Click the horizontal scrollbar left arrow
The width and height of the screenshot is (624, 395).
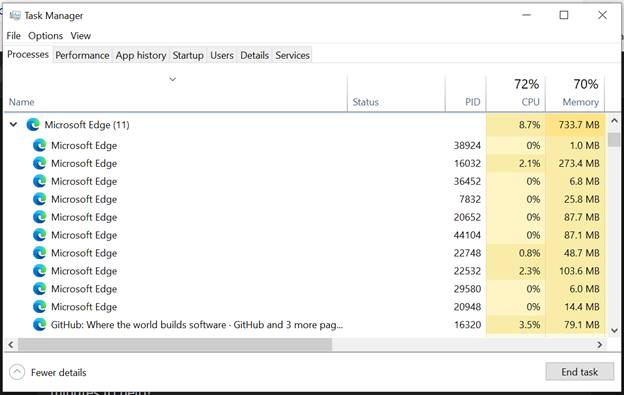[x=11, y=344]
